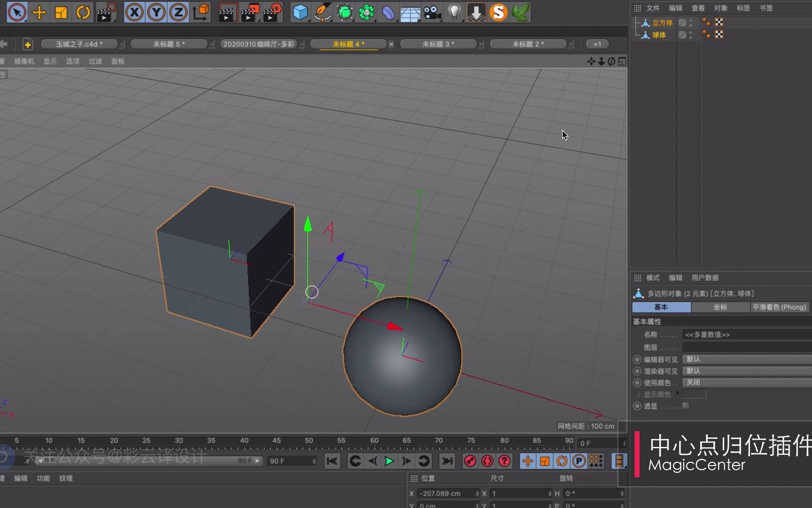
Task: Toggle Y axis lock
Action: pos(156,13)
